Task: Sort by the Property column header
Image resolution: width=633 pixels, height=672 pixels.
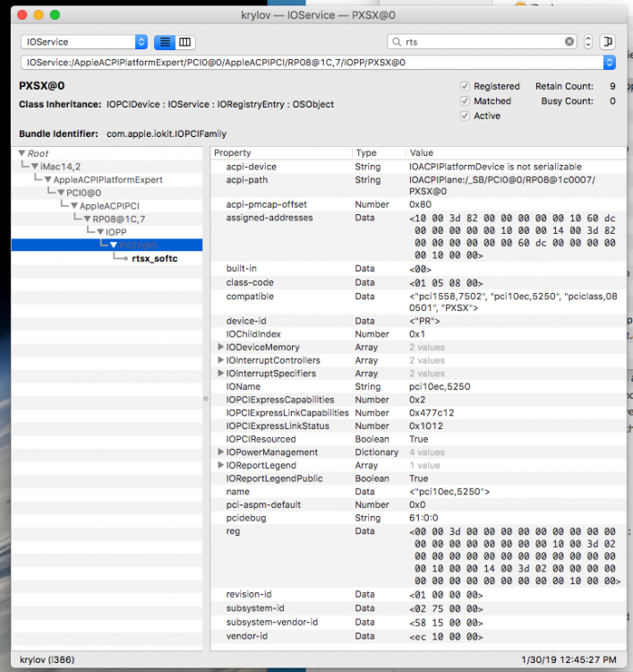Action: point(281,153)
